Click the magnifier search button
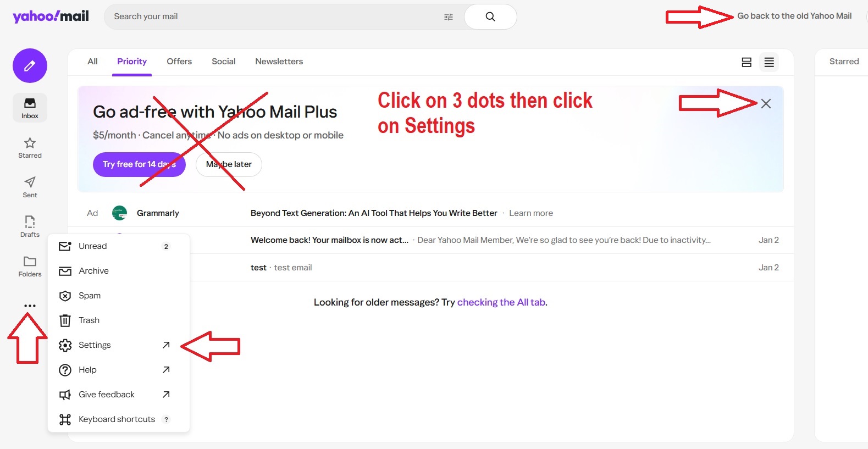 (490, 16)
